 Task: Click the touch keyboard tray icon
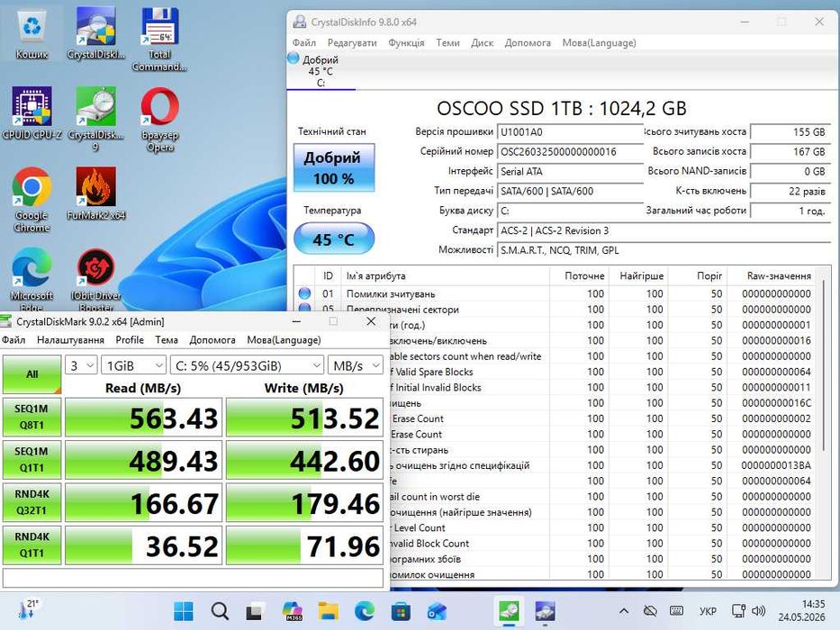(x=677, y=611)
